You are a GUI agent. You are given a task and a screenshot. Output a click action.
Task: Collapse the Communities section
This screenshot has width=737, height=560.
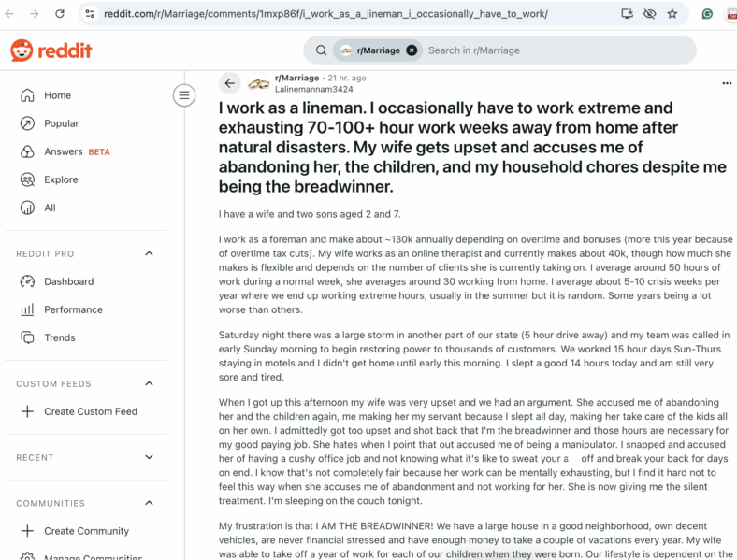149,503
